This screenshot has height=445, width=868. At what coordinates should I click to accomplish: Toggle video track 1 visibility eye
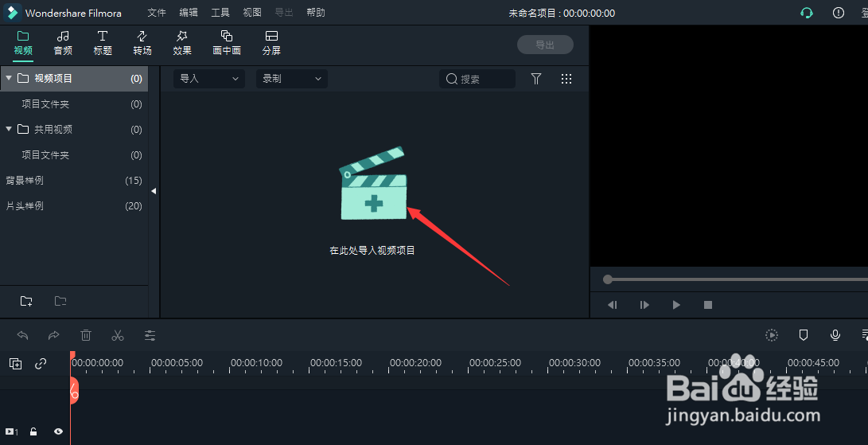coord(58,431)
